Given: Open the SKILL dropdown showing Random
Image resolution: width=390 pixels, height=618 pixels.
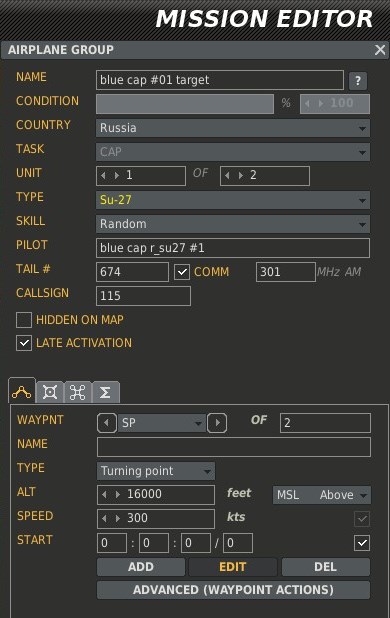Looking at the screenshot, I should 233,224.
